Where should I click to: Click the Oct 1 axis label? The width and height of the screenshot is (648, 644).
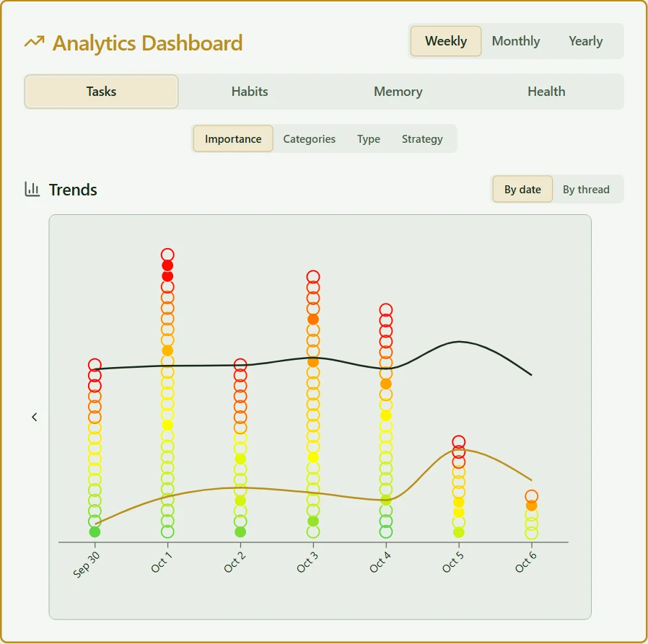pyautogui.click(x=162, y=563)
